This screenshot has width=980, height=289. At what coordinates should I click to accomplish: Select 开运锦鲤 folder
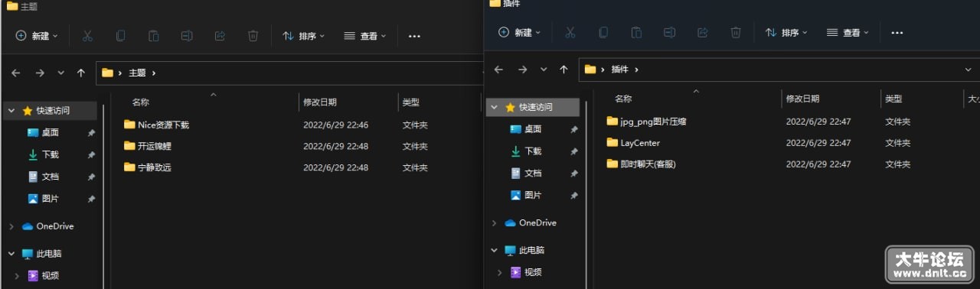(148, 146)
